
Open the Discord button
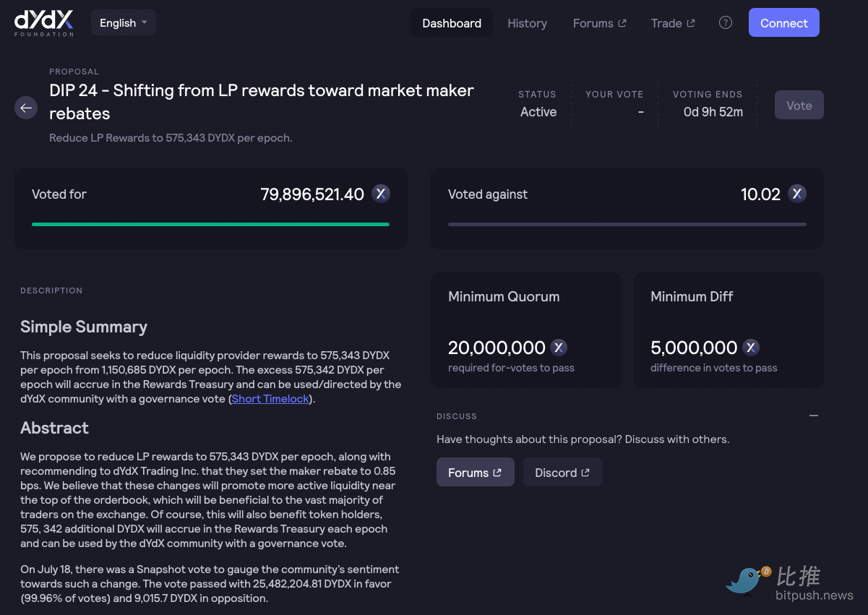pos(562,473)
